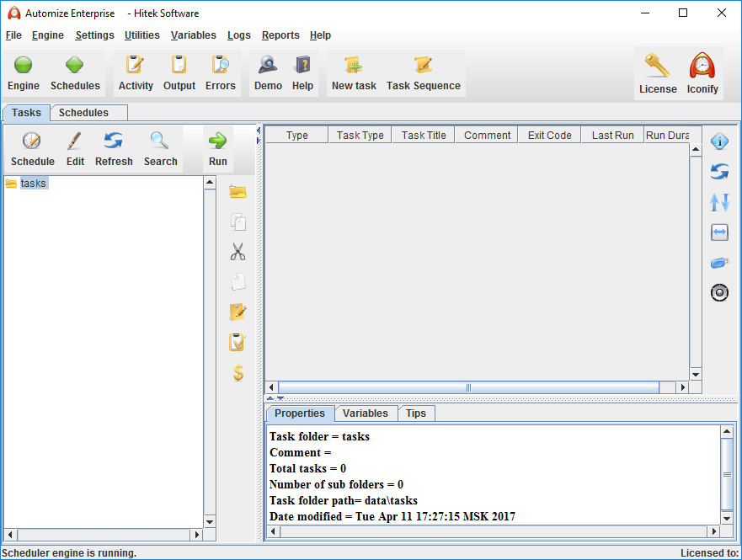Select the Variables tab in bottom panel
The width and height of the screenshot is (742, 560).
365,413
